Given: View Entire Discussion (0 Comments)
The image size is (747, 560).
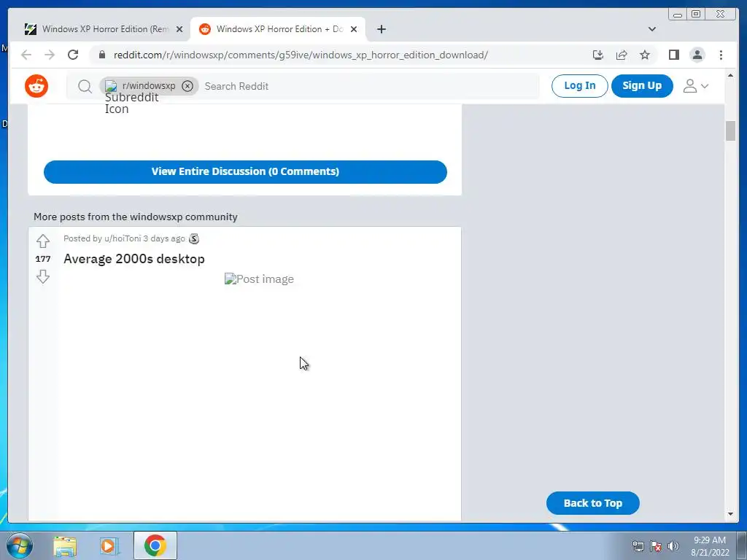Looking at the screenshot, I should 245,172.
